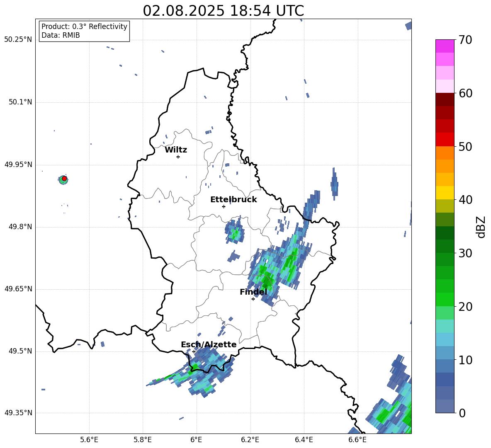Image resolution: width=491 pixels, height=448 pixels.
Task: Click the "Data: RMIB" text
Action: click(61, 35)
